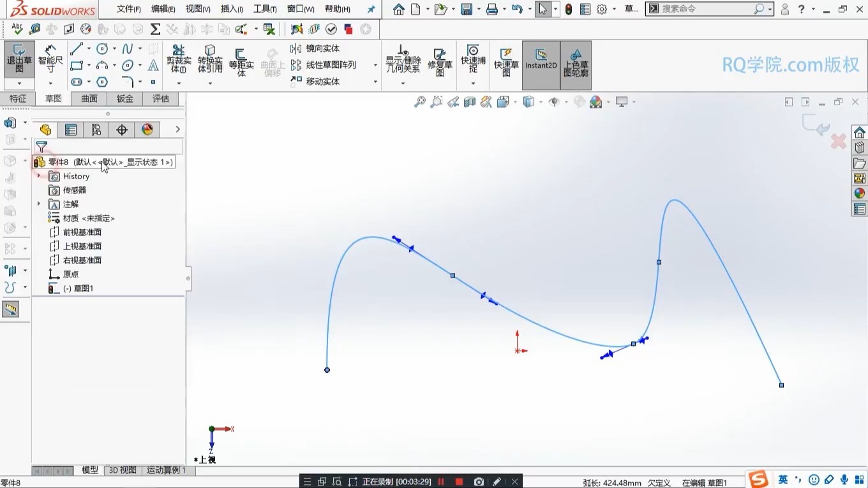Click the scene/background apply color icon
868x488 pixels.
[596, 101]
